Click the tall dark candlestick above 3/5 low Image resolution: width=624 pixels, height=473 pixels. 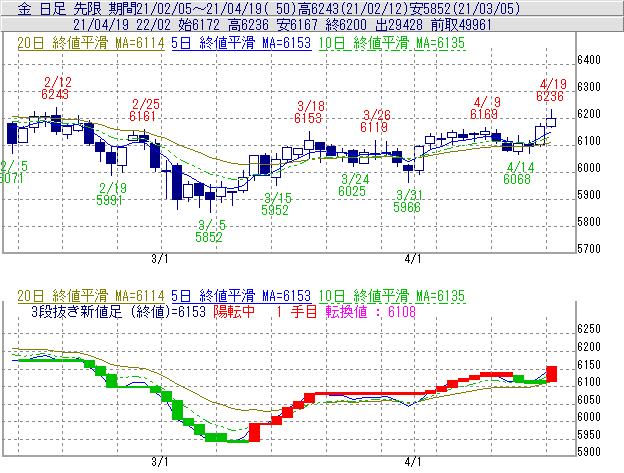[177, 182]
